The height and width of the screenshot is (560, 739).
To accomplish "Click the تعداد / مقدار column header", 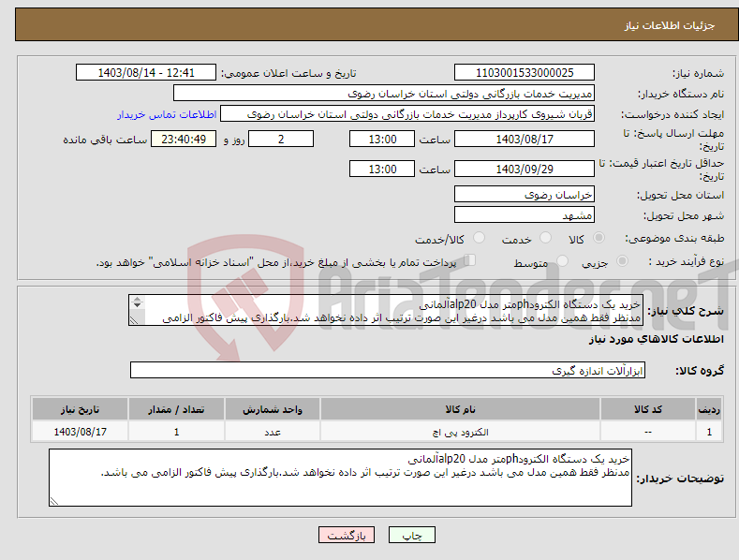I will 176,409.
